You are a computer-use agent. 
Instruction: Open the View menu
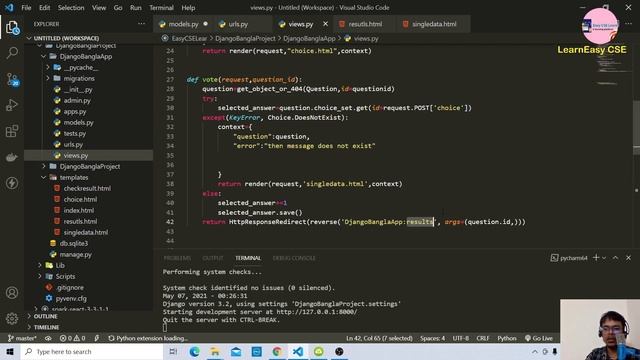[x=99, y=8]
